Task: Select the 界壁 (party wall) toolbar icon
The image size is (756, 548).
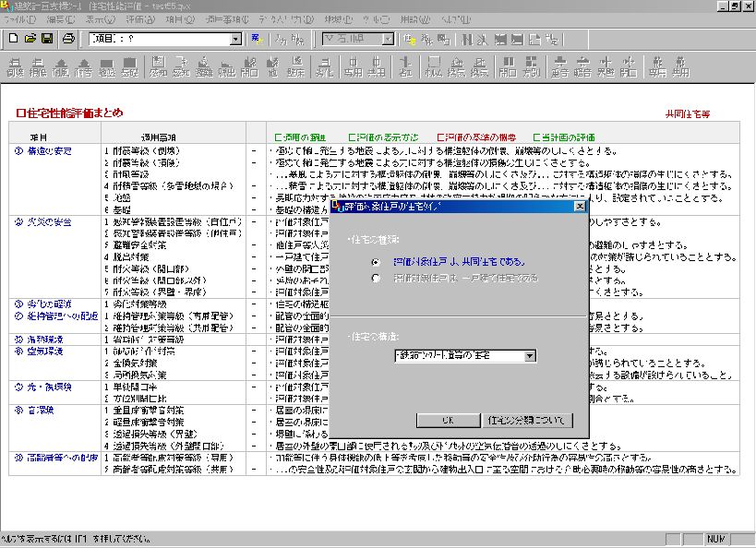Action: tap(606, 67)
